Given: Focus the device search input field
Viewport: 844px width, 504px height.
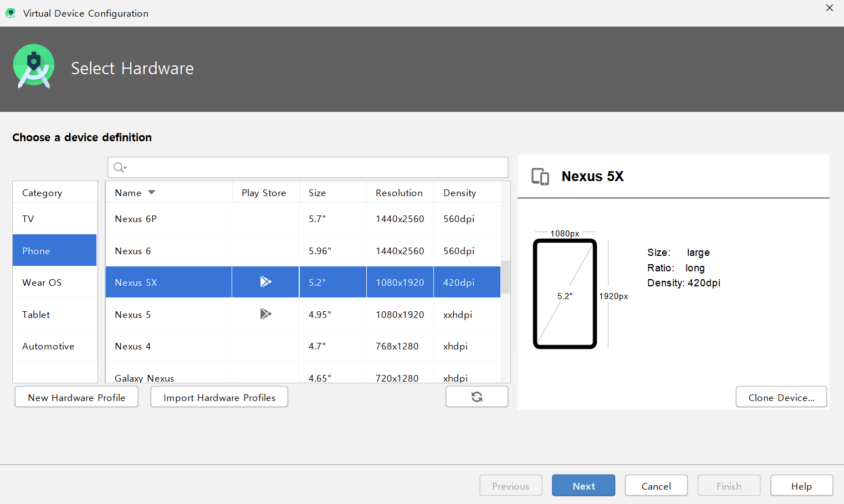Looking at the screenshot, I should tap(308, 167).
